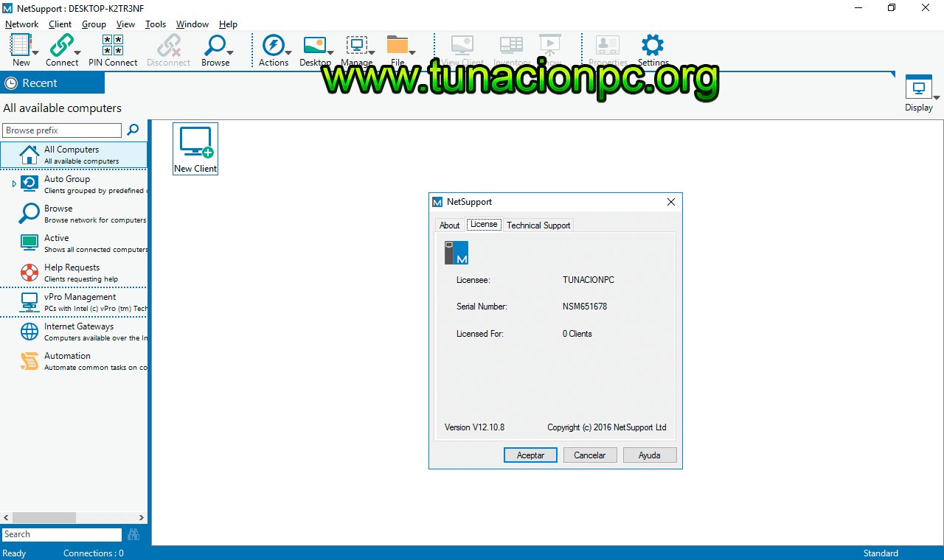Open Help Requests in the sidebar
The image size is (944, 560).
click(x=74, y=273)
